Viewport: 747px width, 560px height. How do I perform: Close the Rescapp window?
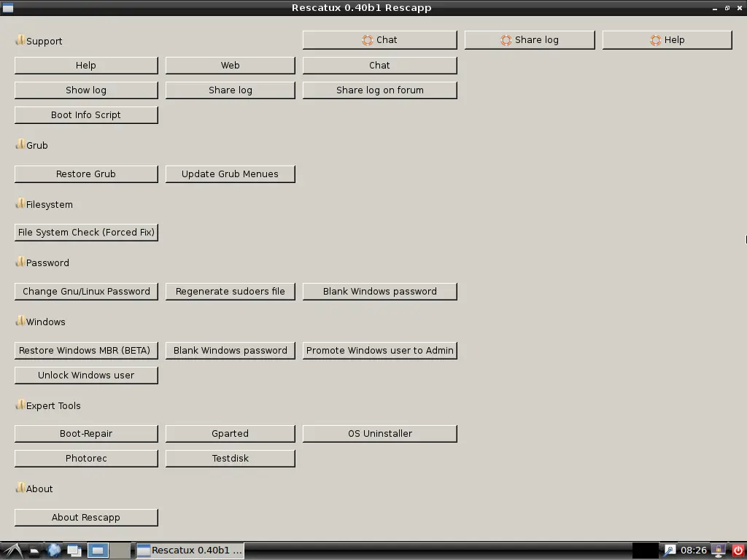coord(740,8)
